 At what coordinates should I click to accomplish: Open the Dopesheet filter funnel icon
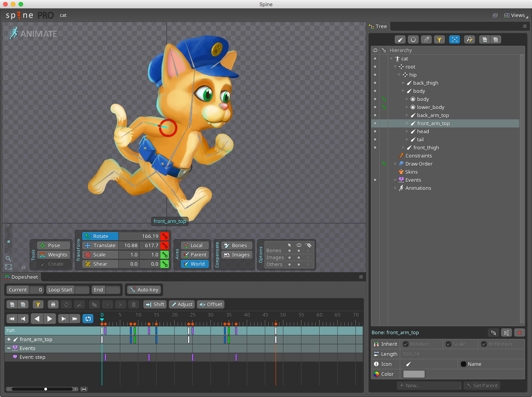click(38, 304)
